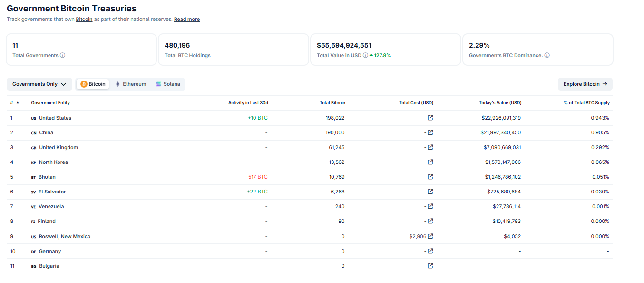Select the Bitcoin asset tab
644x283 pixels.
93,84
